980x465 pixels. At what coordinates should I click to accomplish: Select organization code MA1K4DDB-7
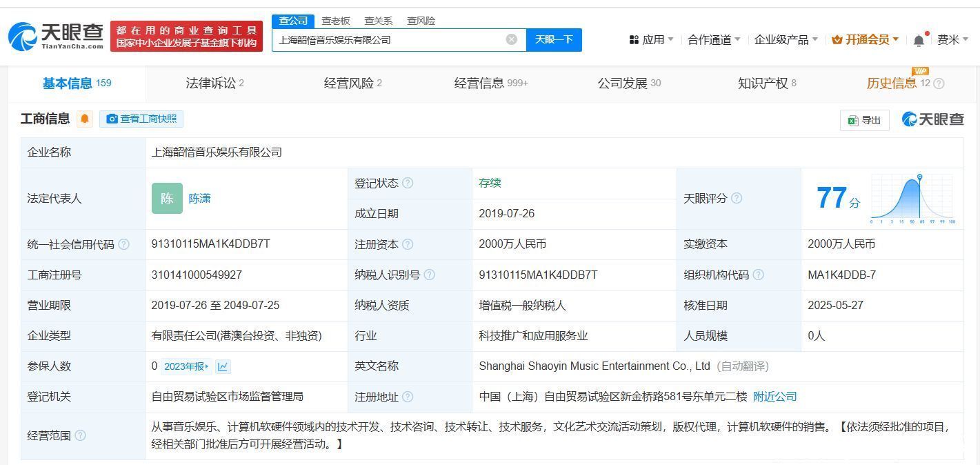(841, 275)
